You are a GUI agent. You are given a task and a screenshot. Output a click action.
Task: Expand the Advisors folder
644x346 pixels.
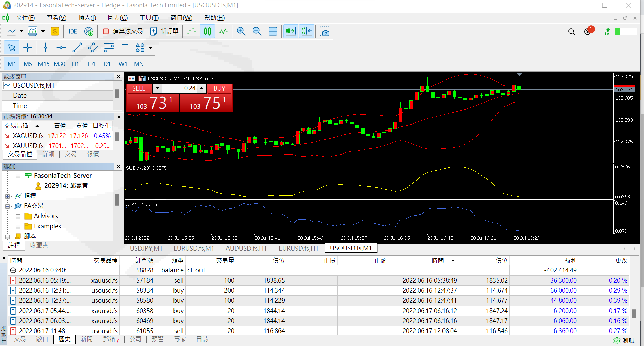(18, 217)
